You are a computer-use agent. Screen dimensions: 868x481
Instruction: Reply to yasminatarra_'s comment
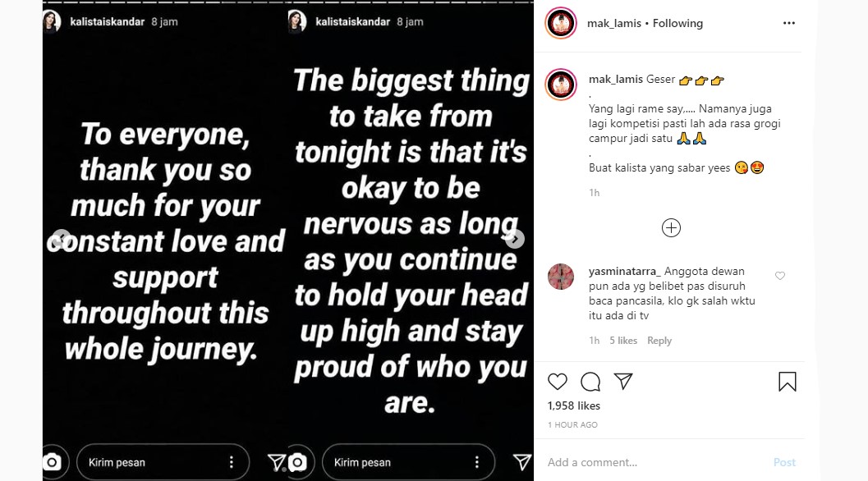pos(659,341)
